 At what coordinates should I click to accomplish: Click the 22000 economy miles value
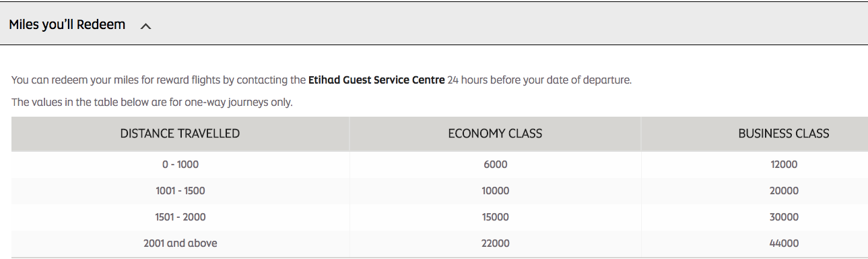495,243
